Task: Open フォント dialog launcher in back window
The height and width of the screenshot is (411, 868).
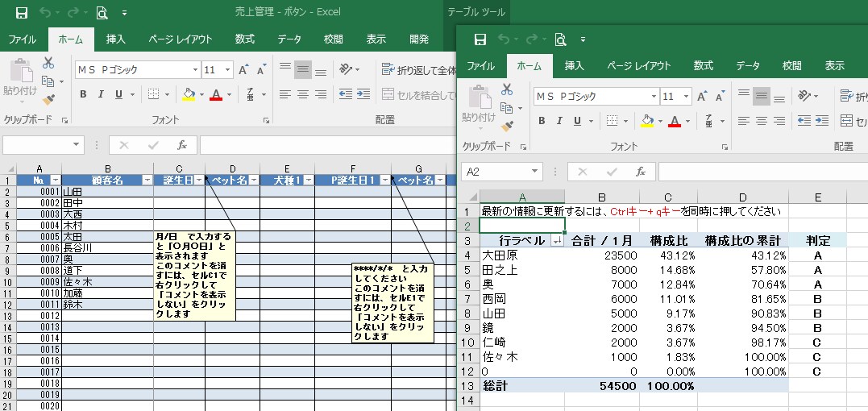Action: click(x=266, y=120)
